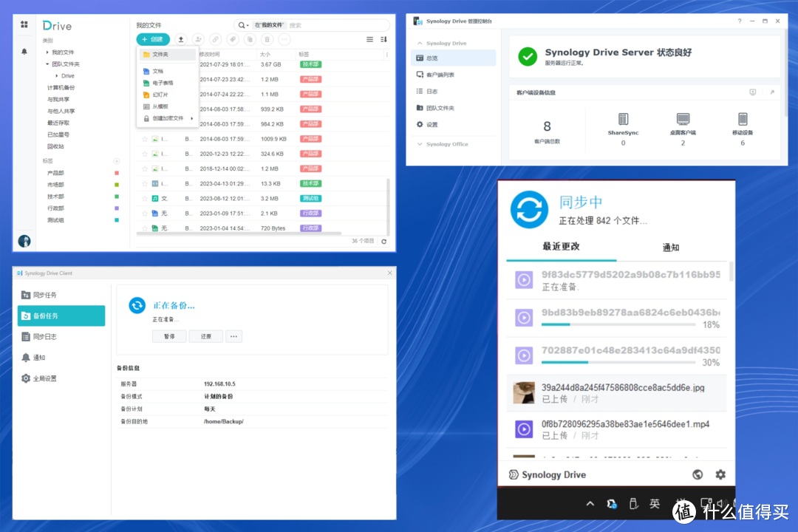Toggle star on the 2018-12-14 file
Screen dimensions: 798x532
145,168
